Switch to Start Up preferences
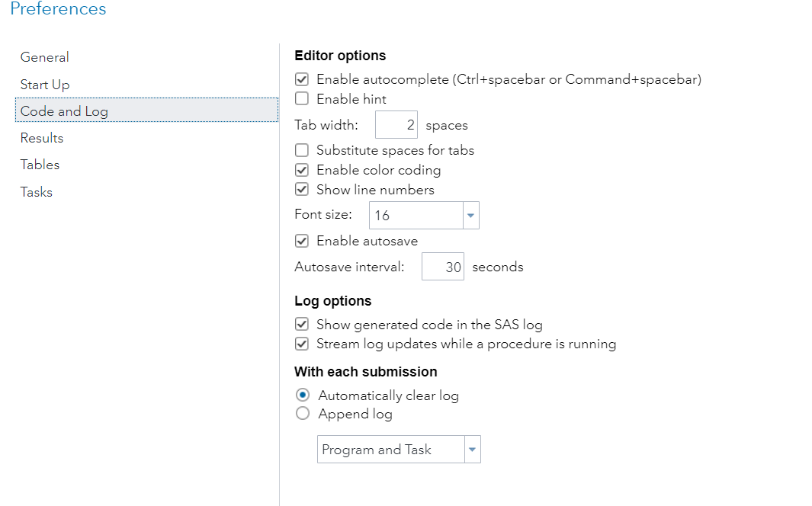Viewport: 812px width, 506px height. pyautogui.click(x=45, y=85)
